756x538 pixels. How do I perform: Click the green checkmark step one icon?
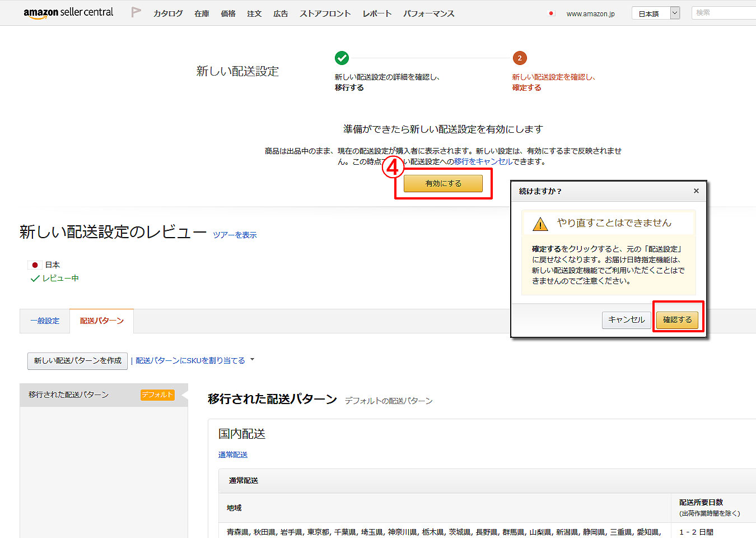(342, 58)
